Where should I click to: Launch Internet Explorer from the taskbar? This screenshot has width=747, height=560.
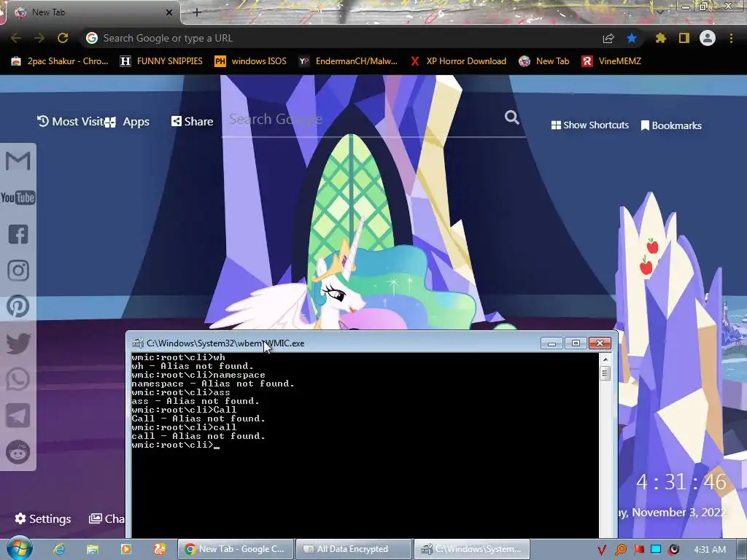[59, 549]
